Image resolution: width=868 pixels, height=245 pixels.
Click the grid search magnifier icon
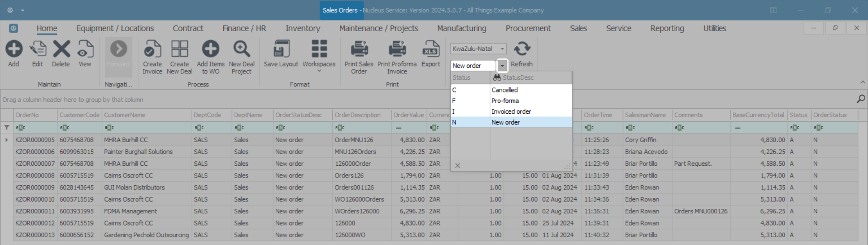[x=861, y=99]
